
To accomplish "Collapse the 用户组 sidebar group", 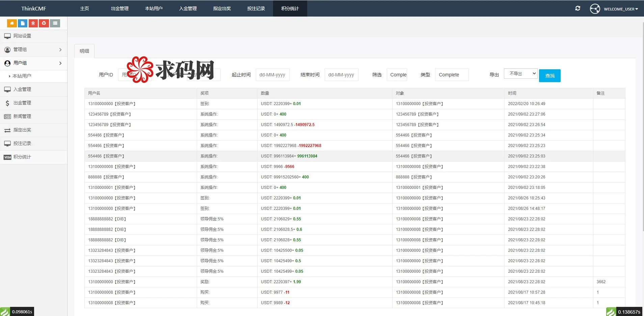I will click(33, 63).
